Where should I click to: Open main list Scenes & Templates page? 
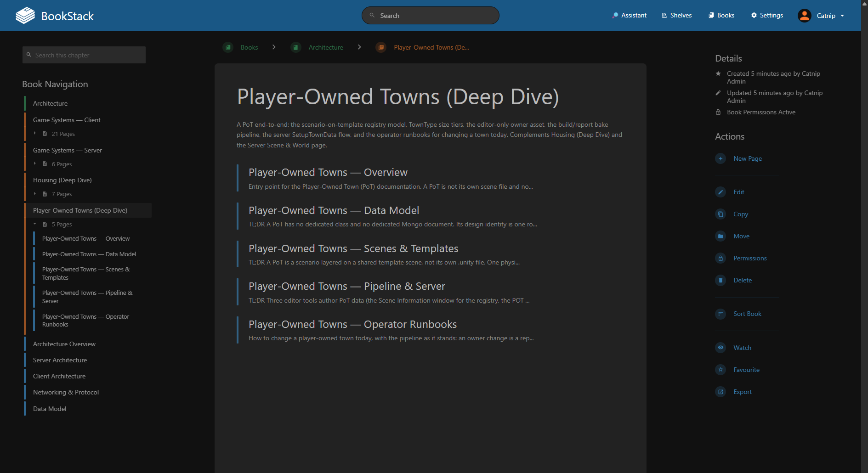point(353,248)
